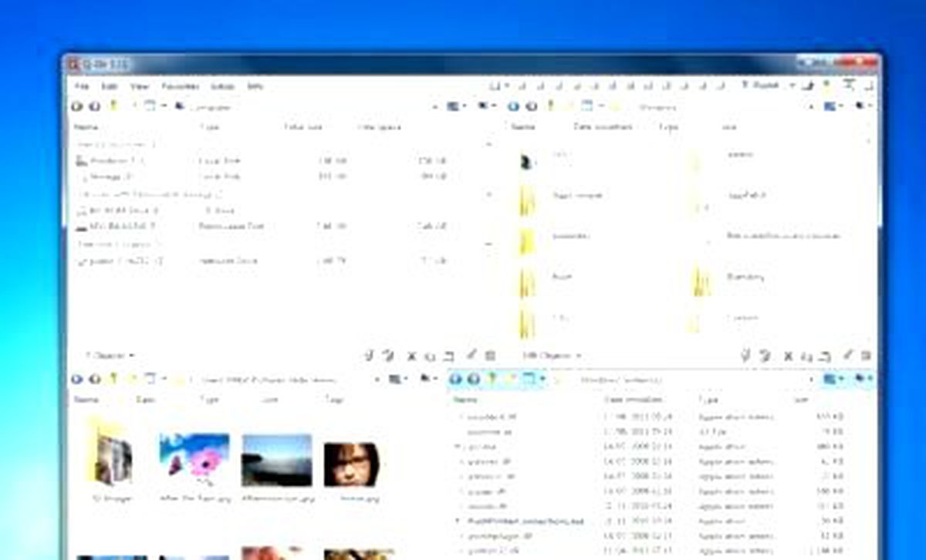926x560 pixels.
Task: Expand the top-left pane address bar dropdown
Action: tap(434, 107)
